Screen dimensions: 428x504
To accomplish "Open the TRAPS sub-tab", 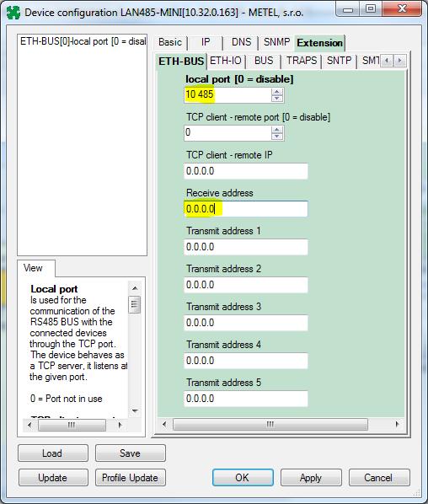I will 302,61.
